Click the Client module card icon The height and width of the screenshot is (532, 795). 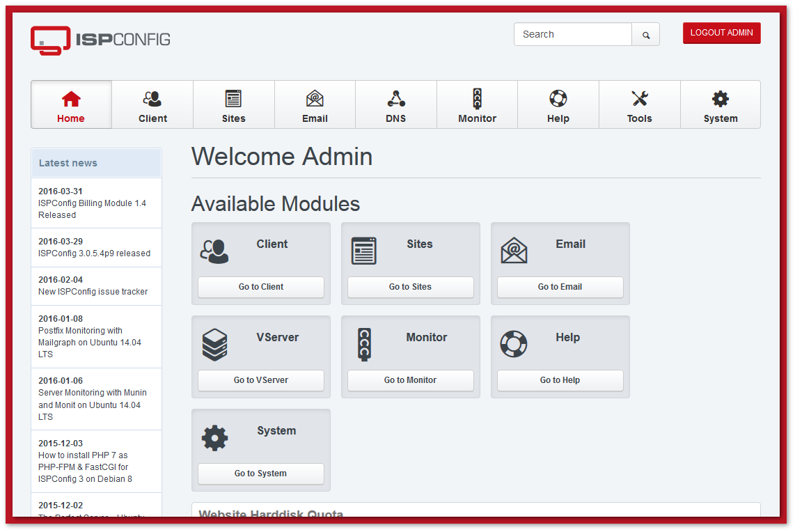tap(214, 251)
